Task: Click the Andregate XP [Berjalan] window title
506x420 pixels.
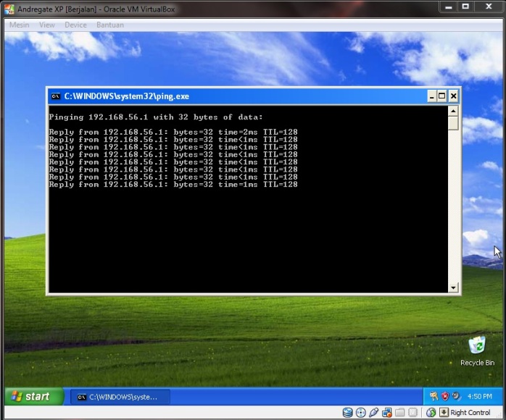Action: coord(96,9)
